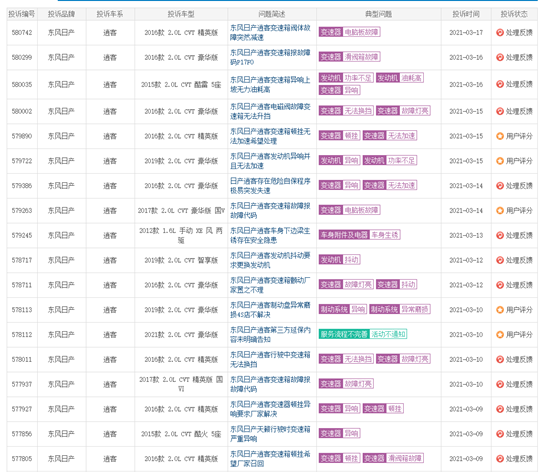This screenshot has width=554, height=472.
Task: Open the 东风日产逍客变速箱阀体故障突然减速 complaint link
Action: click(270, 33)
